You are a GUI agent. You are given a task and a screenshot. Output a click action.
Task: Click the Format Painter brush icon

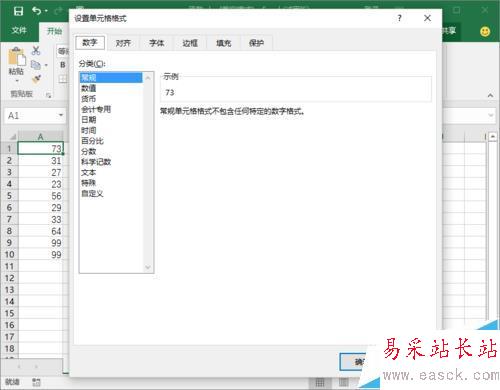pos(36,79)
